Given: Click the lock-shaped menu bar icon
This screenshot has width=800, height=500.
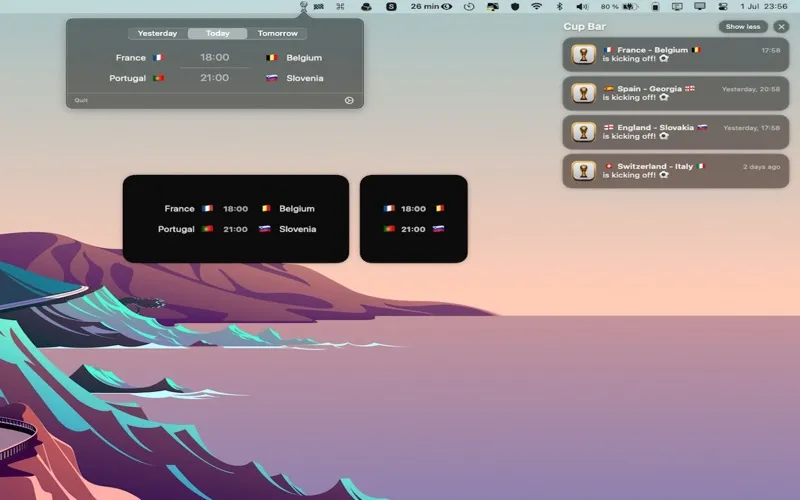Looking at the screenshot, I should click(x=655, y=7).
